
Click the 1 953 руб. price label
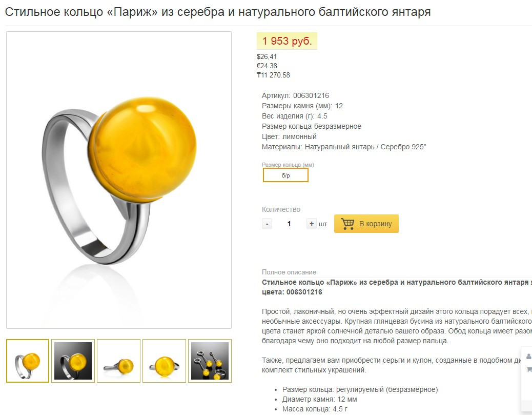(x=287, y=41)
